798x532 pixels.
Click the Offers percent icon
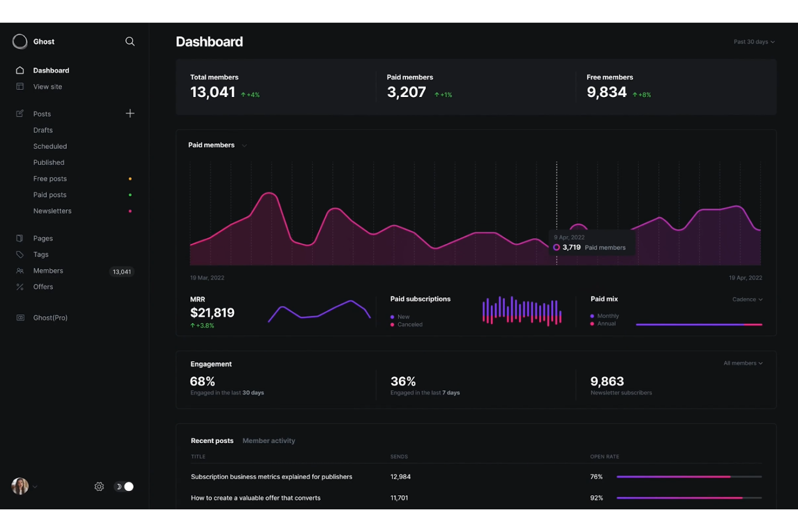(x=20, y=287)
